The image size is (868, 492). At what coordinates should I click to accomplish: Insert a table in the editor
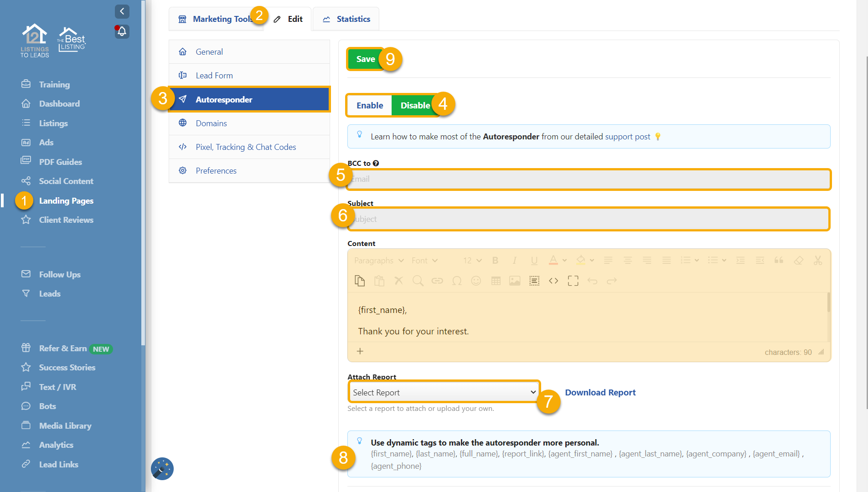(x=496, y=281)
